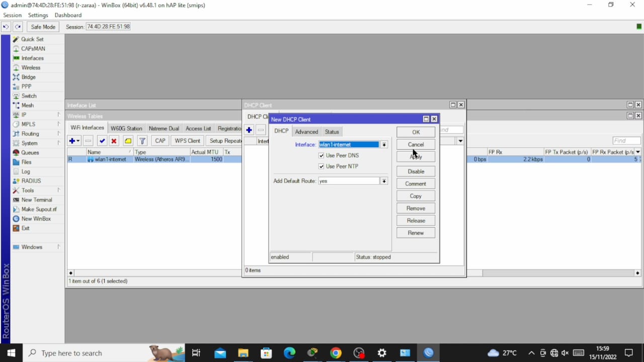644x362 pixels.
Task: Click the redo arrow in toolbar
Action: (x=18, y=27)
